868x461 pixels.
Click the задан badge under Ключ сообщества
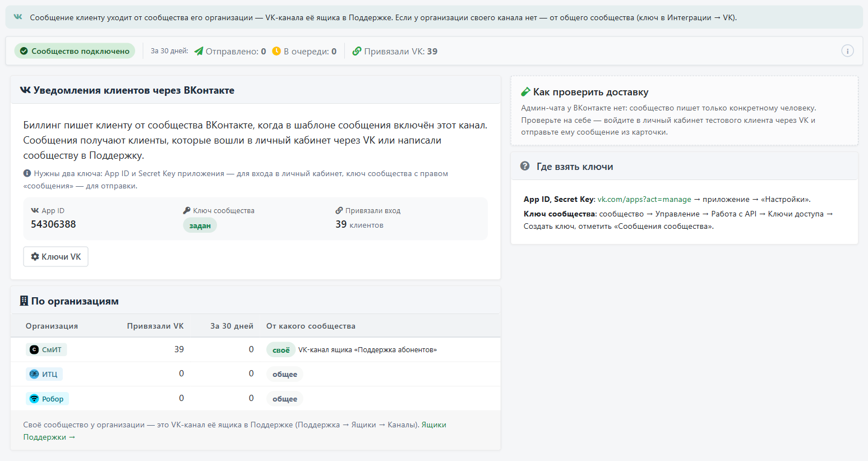tap(200, 225)
